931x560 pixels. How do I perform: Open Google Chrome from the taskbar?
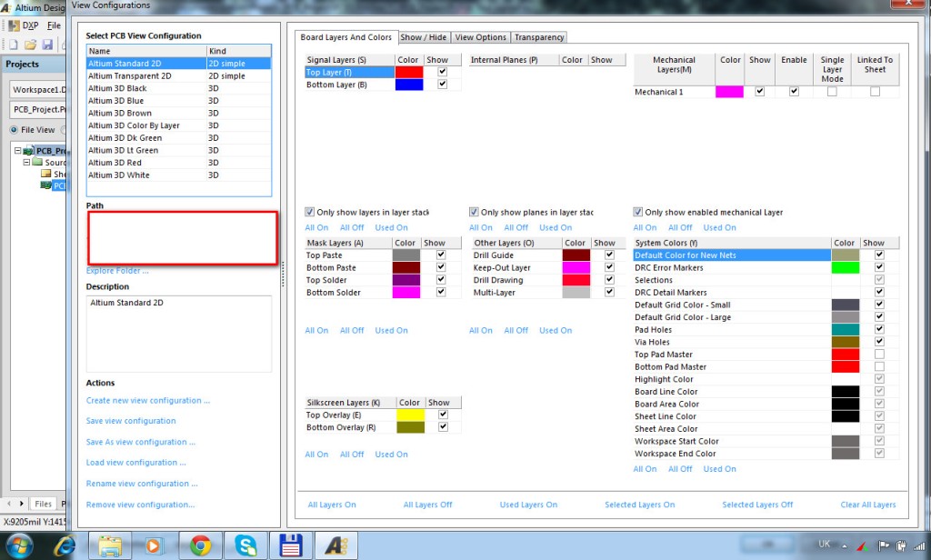pos(201,545)
